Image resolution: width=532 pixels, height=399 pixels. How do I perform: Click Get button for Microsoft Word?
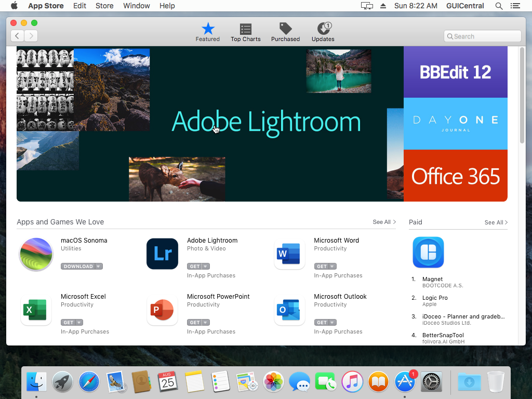(322, 267)
